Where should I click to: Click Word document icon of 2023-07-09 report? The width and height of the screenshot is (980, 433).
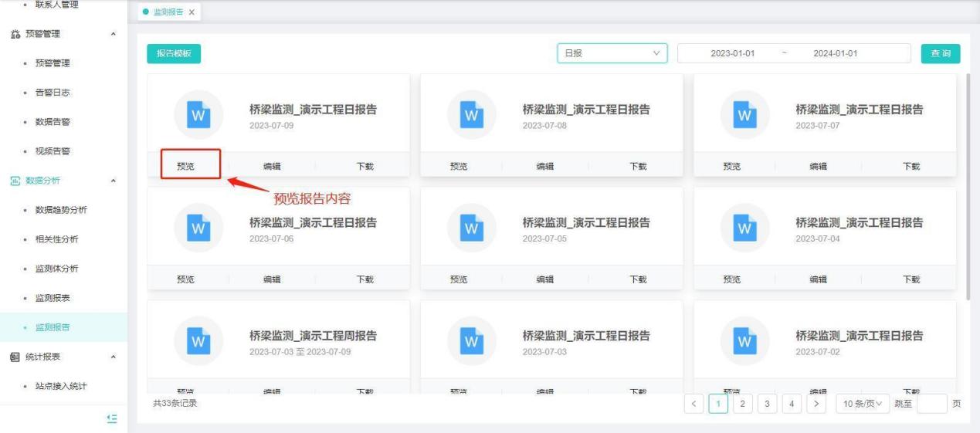pyautogui.click(x=198, y=115)
